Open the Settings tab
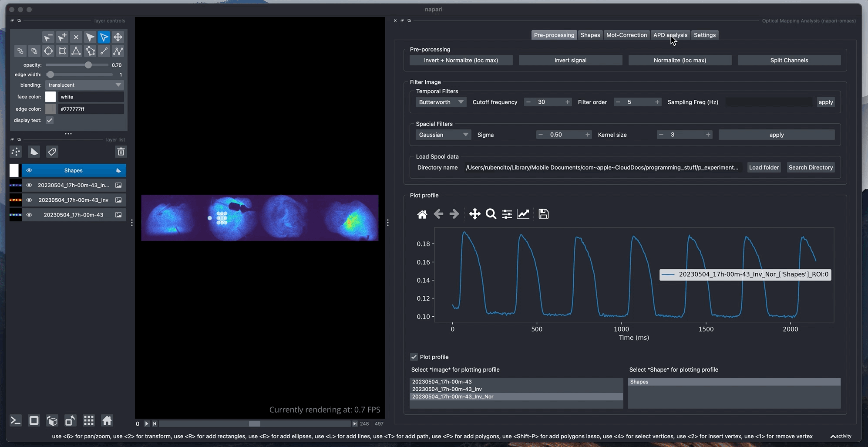Viewport: 868px width, 447px height. pos(704,35)
